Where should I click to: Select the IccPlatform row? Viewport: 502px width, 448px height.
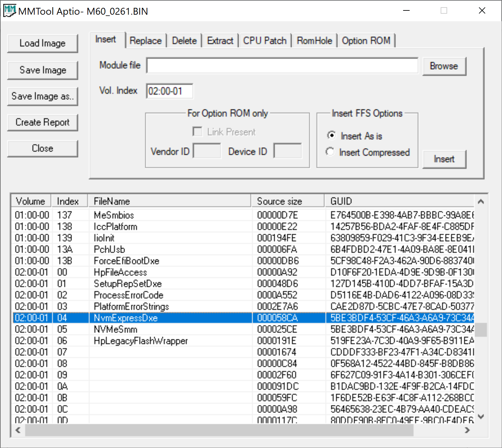coord(243,227)
